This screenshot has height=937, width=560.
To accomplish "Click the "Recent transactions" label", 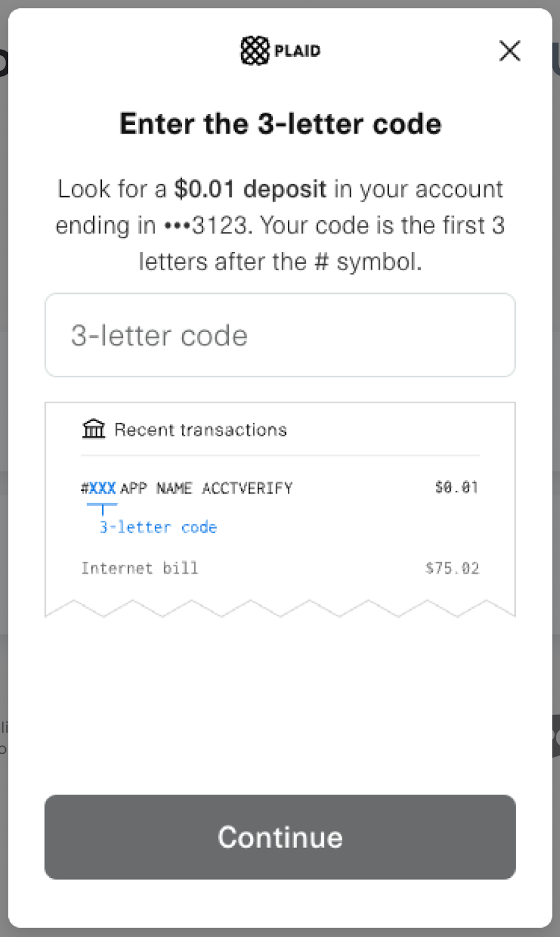I will click(x=200, y=430).
